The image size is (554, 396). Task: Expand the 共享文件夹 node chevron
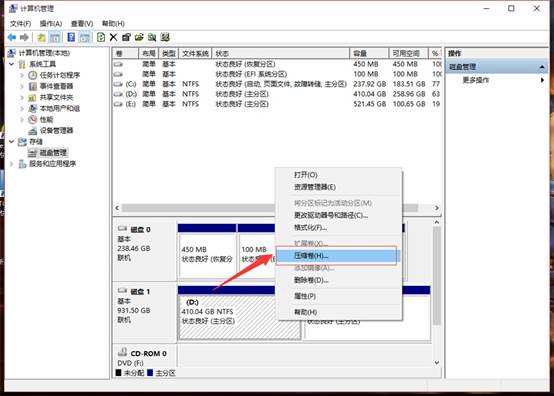22,97
